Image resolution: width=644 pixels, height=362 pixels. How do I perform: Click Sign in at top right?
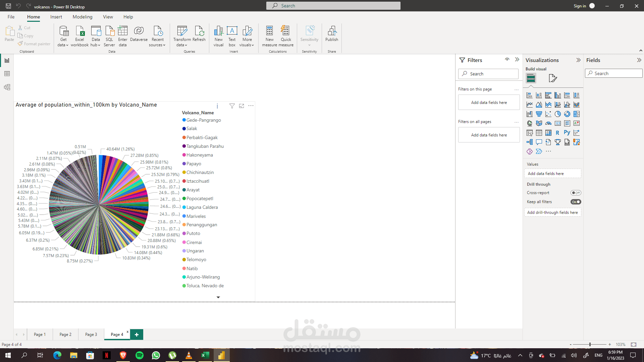(x=580, y=6)
